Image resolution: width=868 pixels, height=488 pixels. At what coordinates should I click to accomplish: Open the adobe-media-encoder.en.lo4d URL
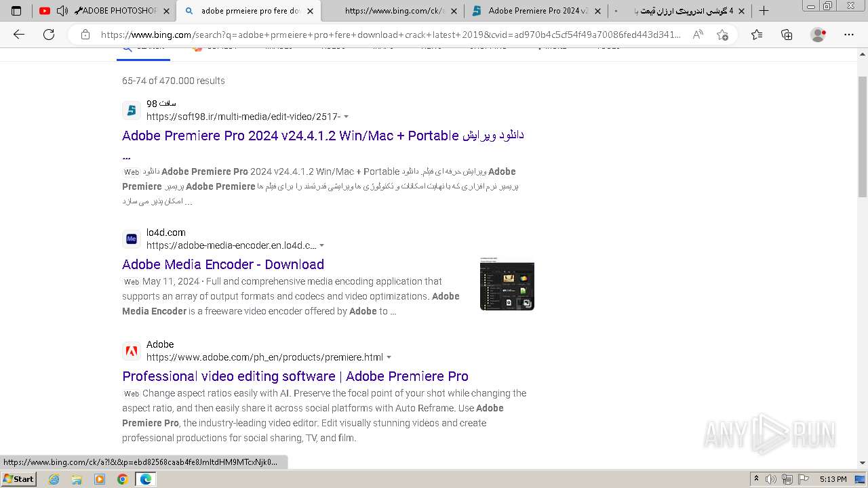click(x=231, y=245)
